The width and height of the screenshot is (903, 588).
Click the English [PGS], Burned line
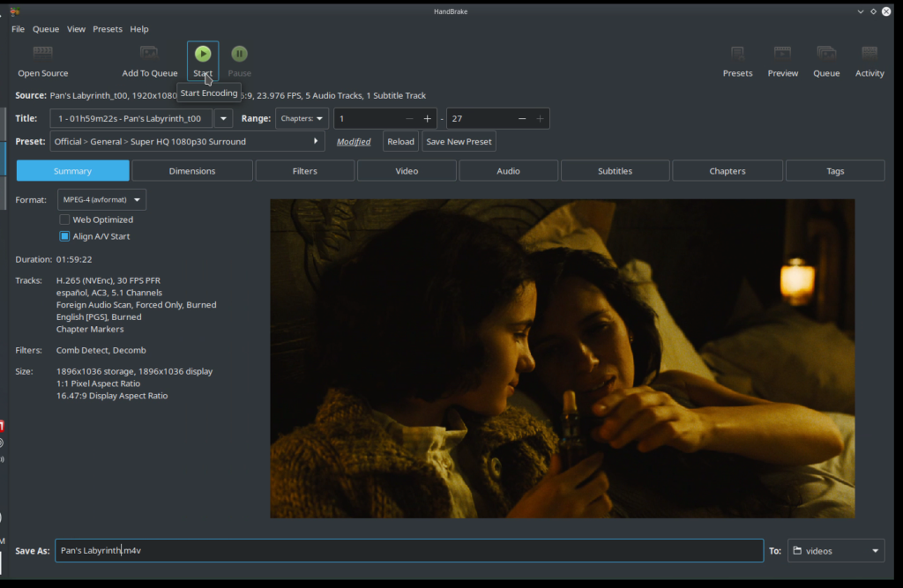99,316
